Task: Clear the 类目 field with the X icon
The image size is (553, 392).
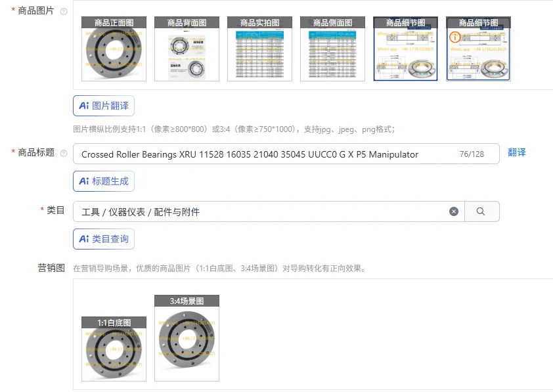Action: [454, 211]
